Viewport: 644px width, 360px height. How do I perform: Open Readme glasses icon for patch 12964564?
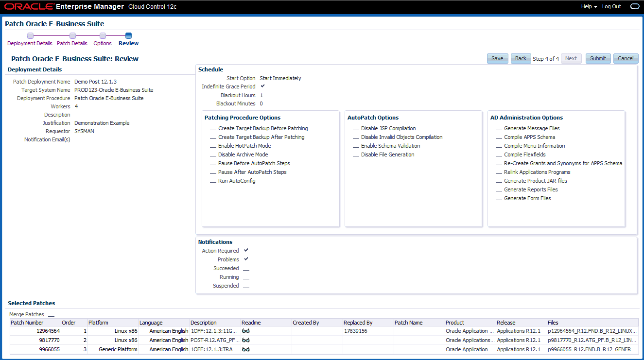click(245, 331)
